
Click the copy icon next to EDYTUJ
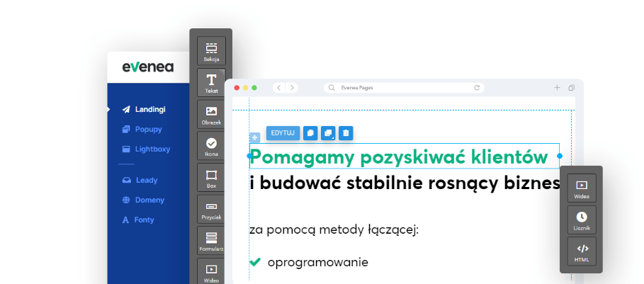[x=310, y=132]
